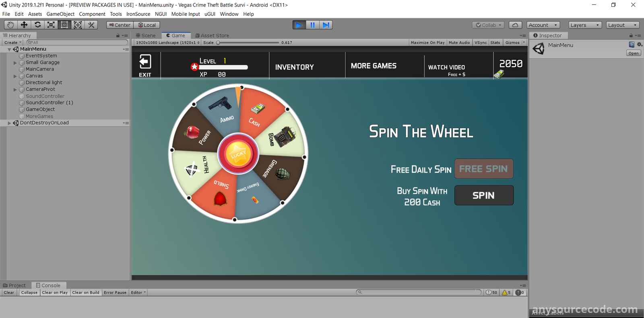Open the Layers dropdown
The height and width of the screenshot is (318, 644).
click(x=584, y=25)
